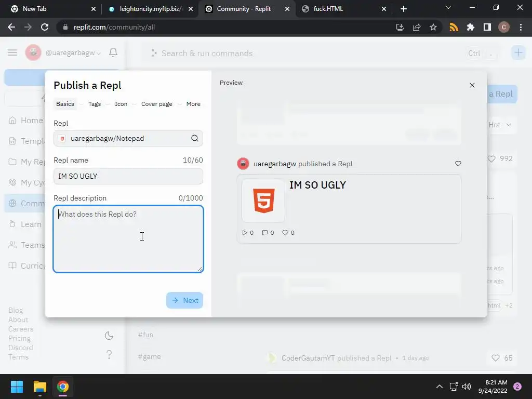Click the likes heart icon showing 0

coord(285,233)
